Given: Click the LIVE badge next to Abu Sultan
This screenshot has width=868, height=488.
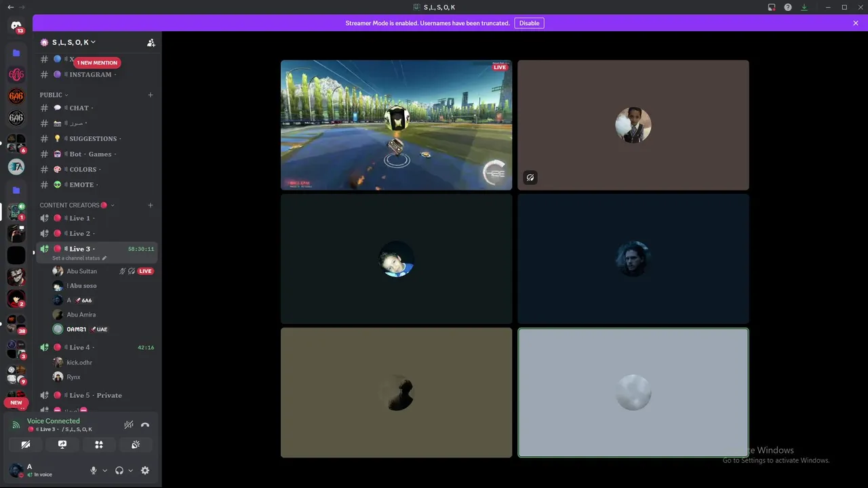Looking at the screenshot, I should (145, 271).
